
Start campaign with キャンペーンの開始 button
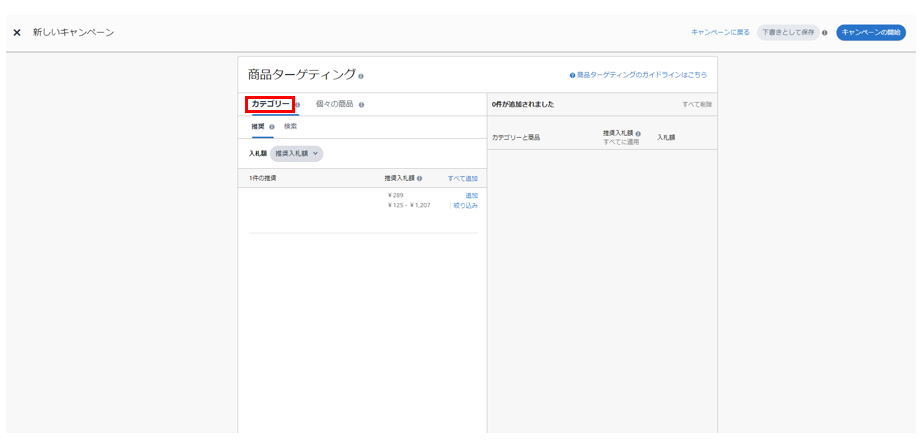[x=871, y=32]
